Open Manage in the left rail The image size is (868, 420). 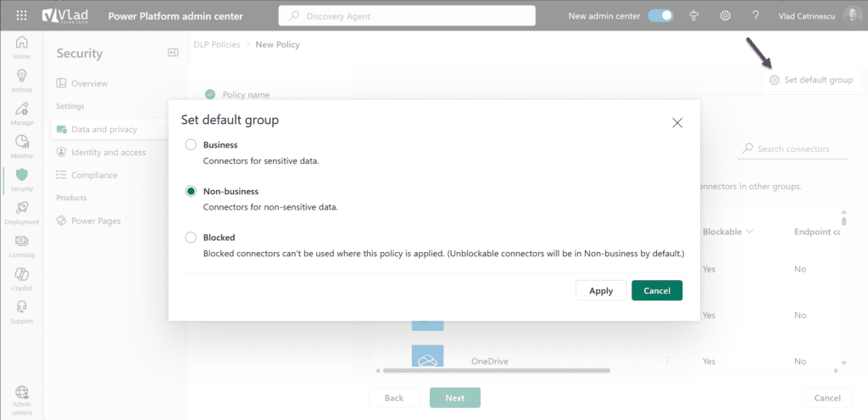(x=21, y=115)
